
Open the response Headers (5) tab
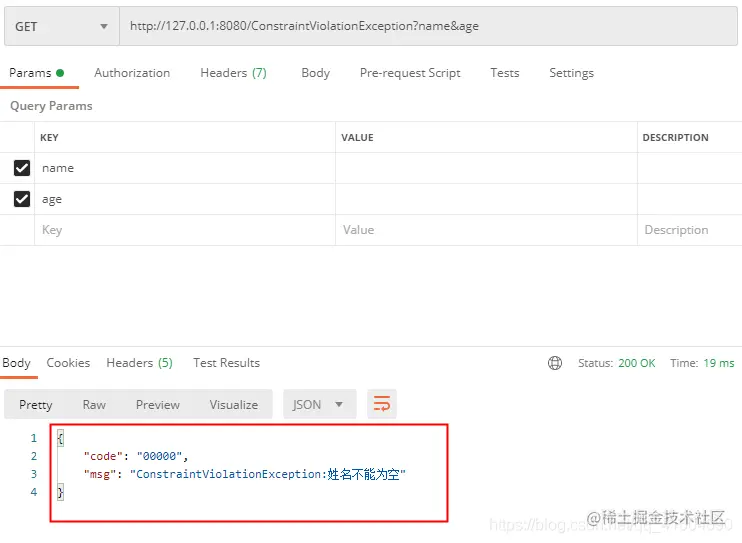point(139,363)
